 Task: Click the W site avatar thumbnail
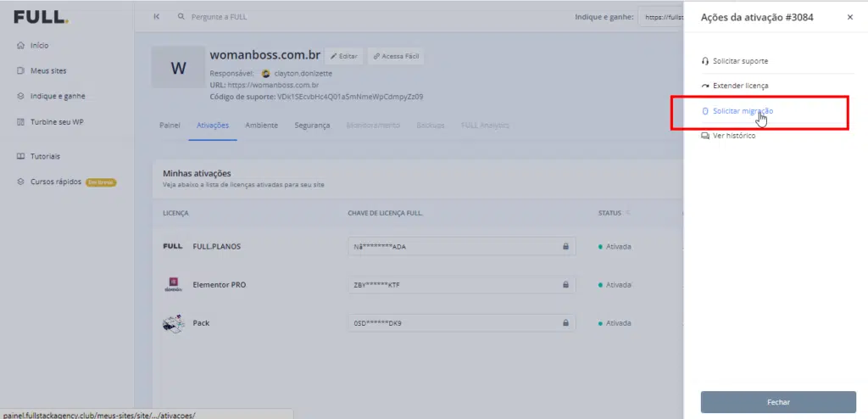coord(178,68)
